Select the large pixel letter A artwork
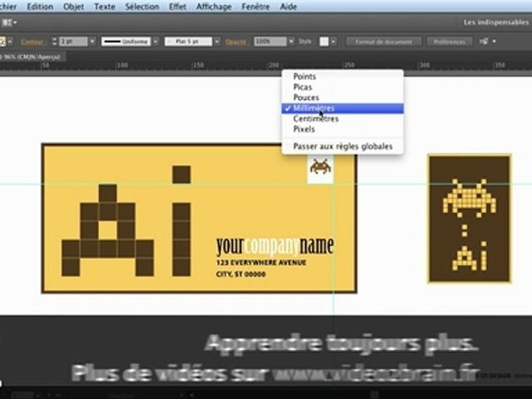The height and width of the screenshot is (399, 532). point(108,231)
